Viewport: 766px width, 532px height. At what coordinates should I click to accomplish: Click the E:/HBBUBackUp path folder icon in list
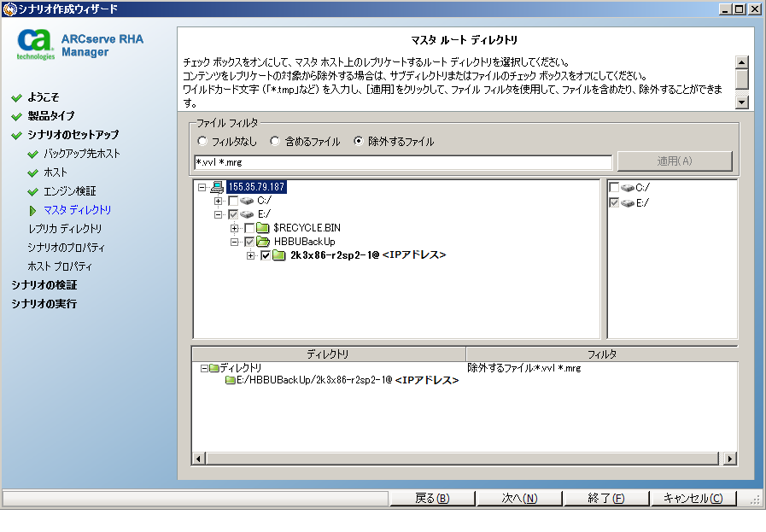[x=231, y=380]
